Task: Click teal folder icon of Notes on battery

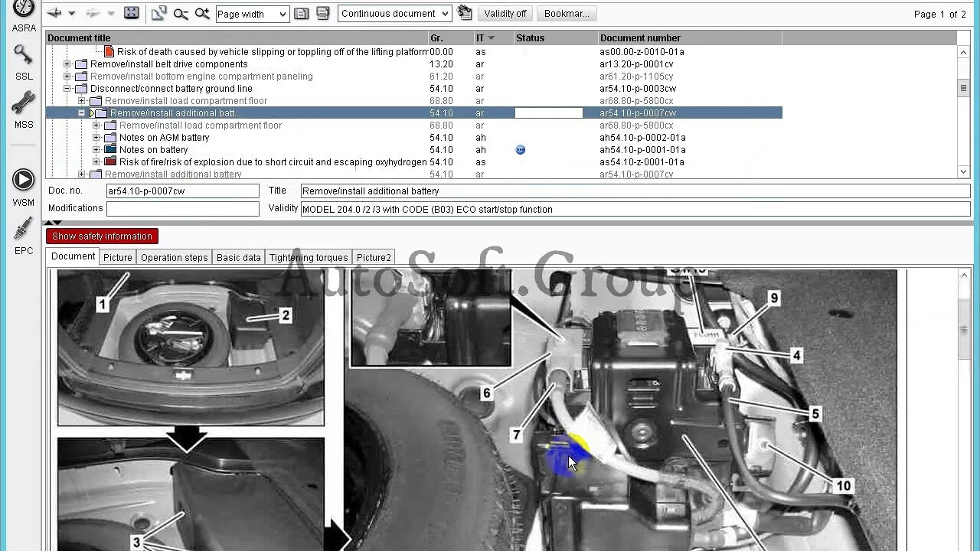Action: coord(110,150)
